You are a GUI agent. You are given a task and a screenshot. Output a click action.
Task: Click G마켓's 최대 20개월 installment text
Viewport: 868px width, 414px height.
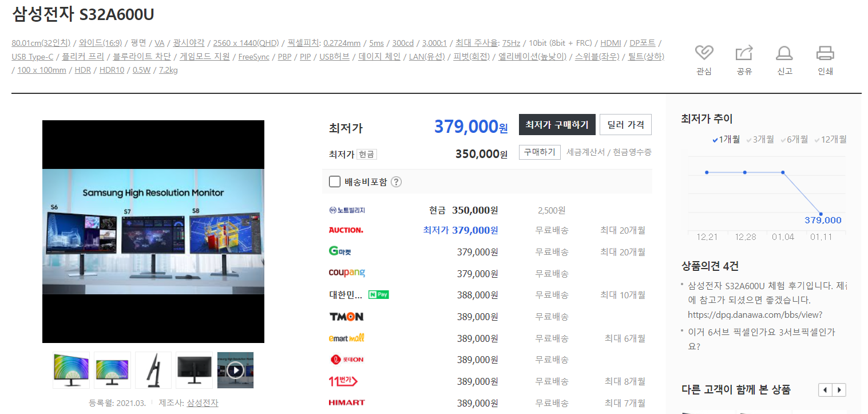click(623, 252)
